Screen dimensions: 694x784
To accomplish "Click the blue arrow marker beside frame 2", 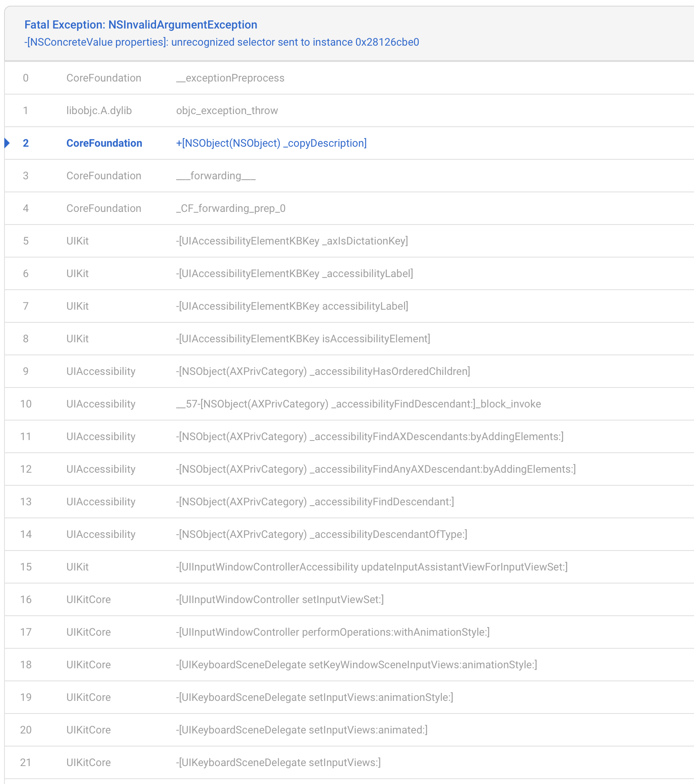I will pyautogui.click(x=7, y=143).
